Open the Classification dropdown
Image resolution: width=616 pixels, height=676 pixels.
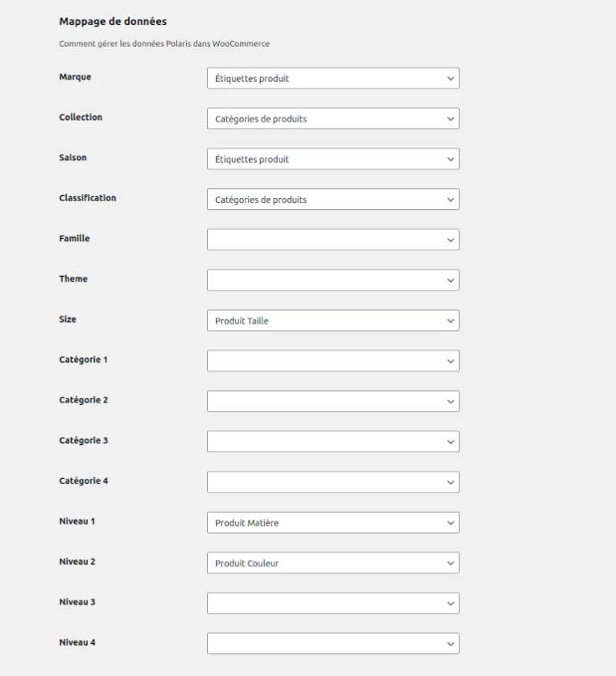coord(333,200)
